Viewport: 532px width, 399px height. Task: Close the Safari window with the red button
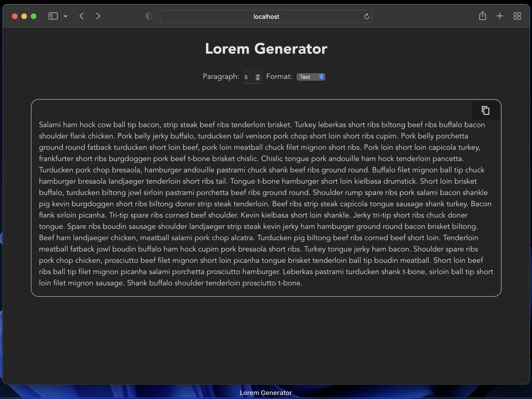point(15,16)
